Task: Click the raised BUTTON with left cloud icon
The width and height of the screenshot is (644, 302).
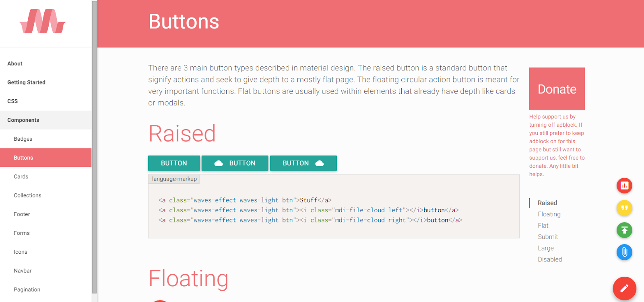Action: (x=235, y=163)
